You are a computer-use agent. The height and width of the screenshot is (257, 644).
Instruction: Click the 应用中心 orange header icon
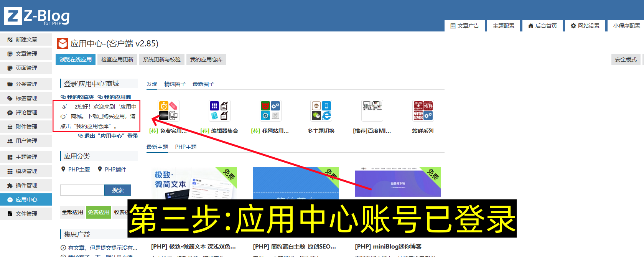click(x=63, y=43)
